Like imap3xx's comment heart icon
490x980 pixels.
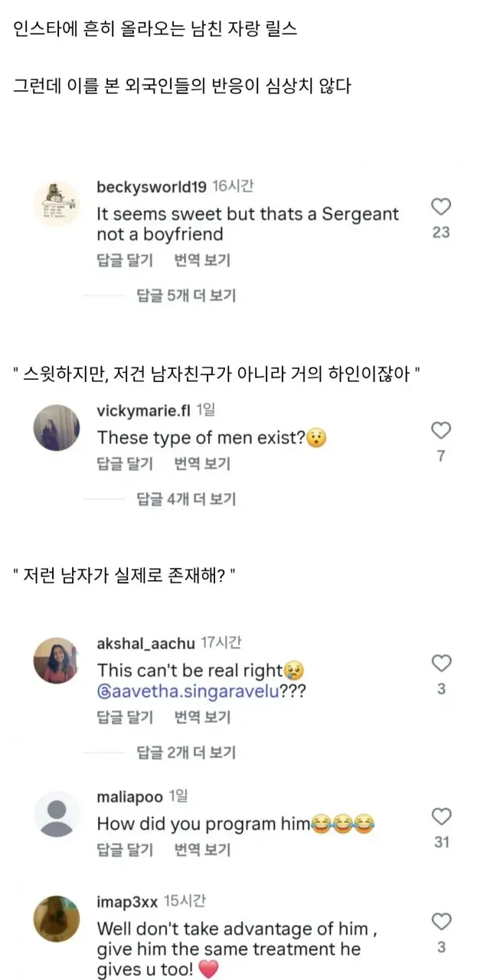tap(441, 921)
